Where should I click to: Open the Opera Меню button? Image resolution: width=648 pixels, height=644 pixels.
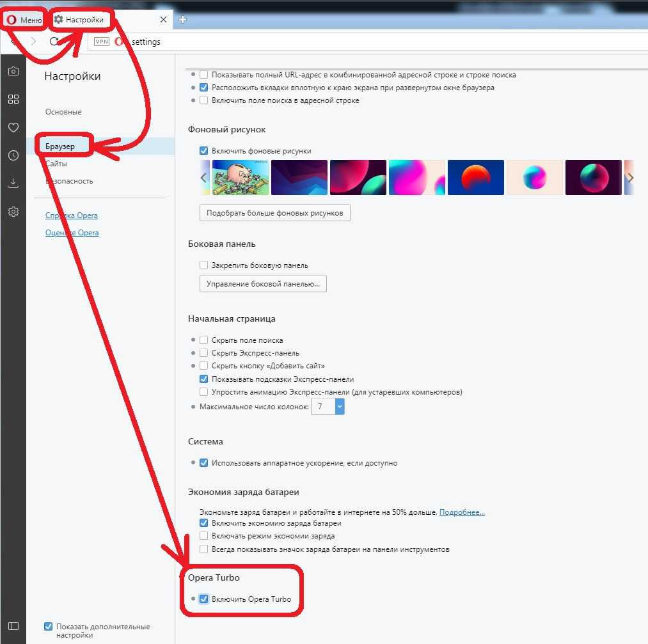[x=24, y=20]
